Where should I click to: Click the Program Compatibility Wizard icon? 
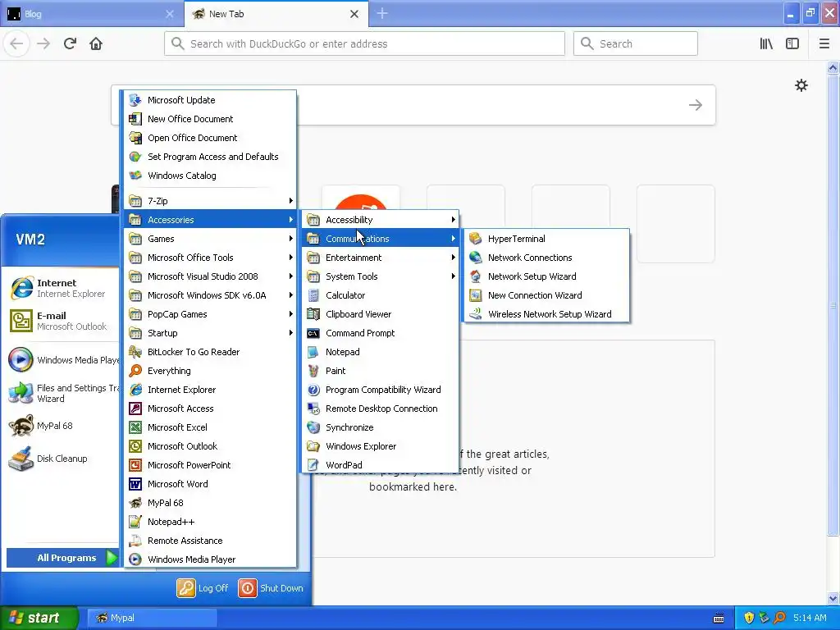[x=313, y=390]
